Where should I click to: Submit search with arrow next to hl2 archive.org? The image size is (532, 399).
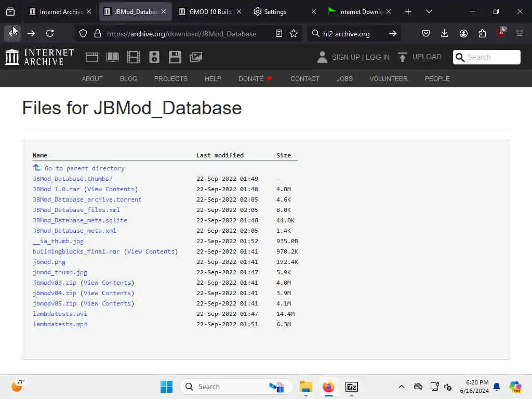[393, 34]
